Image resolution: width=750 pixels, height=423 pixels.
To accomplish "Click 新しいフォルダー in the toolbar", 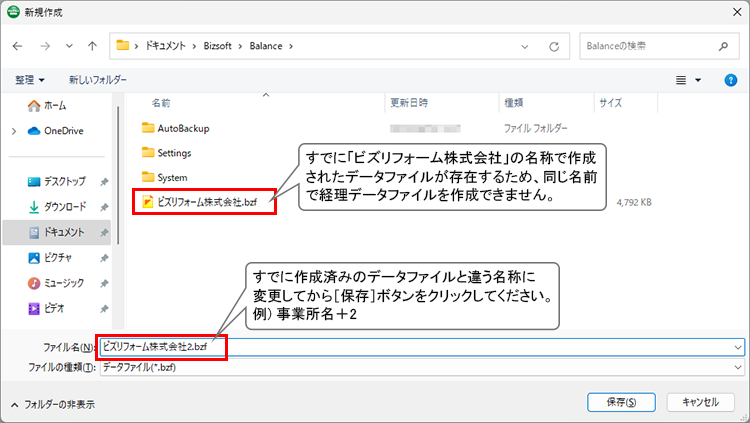I will [x=98, y=80].
